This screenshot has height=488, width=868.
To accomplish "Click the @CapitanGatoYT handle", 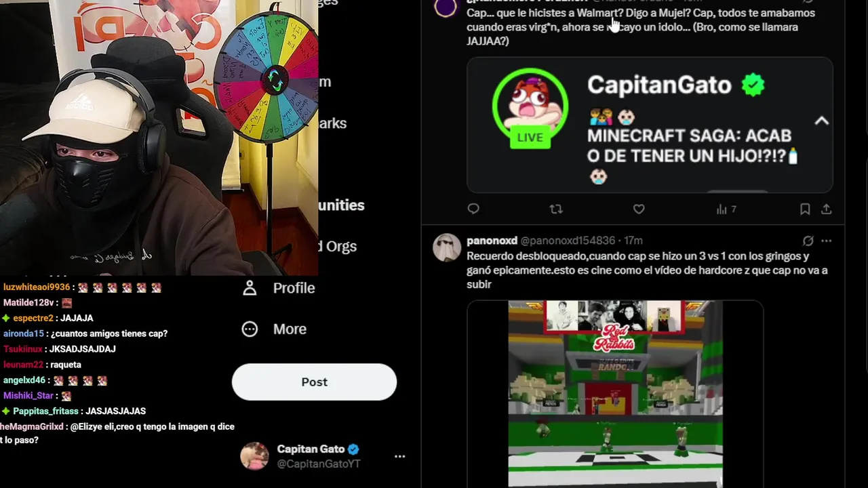I will (x=319, y=464).
